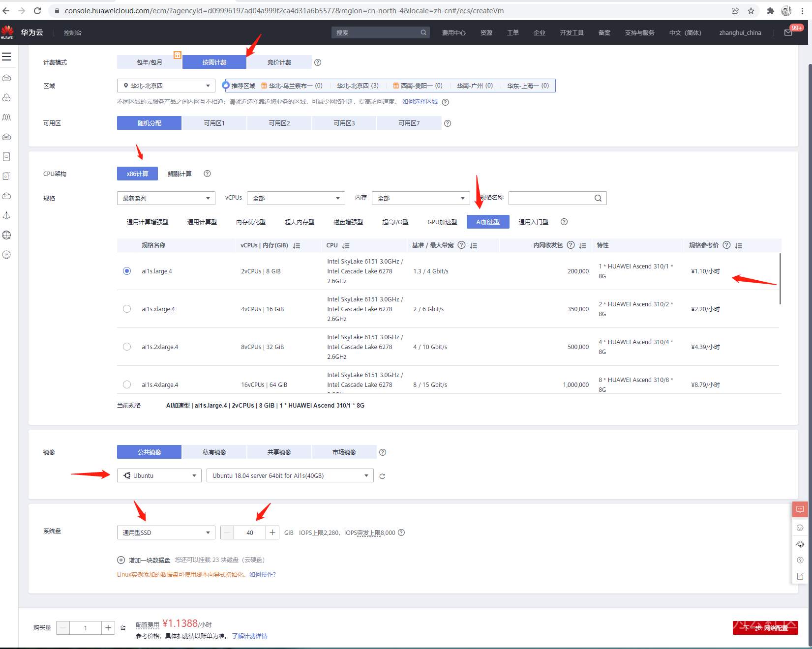
Task: Select 可用区1 availability zone
Action: [214, 123]
